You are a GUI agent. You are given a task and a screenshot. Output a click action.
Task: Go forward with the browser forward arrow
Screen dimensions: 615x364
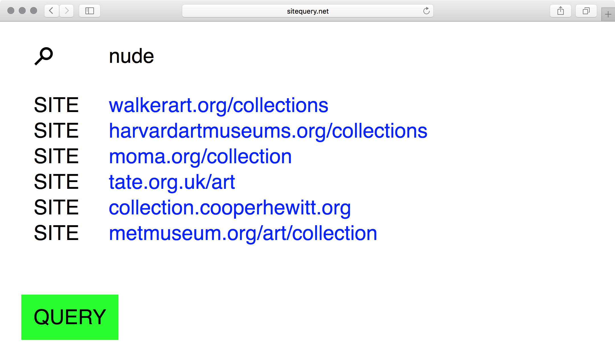click(x=67, y=11)
